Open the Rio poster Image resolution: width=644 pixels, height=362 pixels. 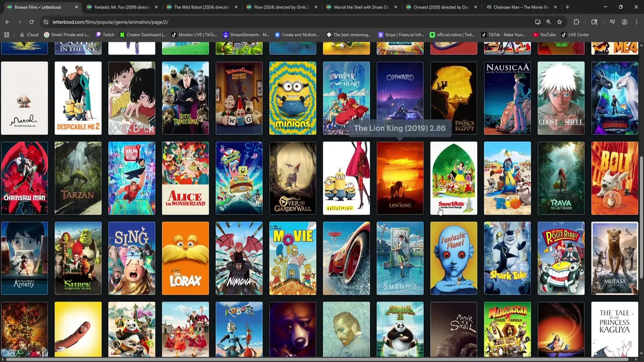point(507,178)
